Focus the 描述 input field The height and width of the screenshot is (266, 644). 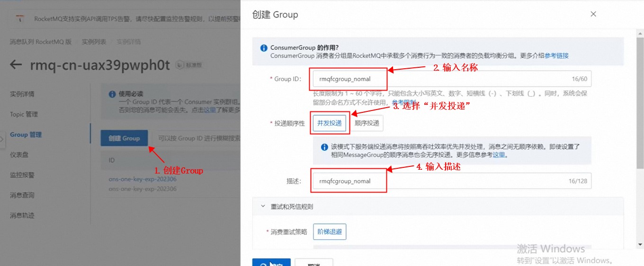452,181
